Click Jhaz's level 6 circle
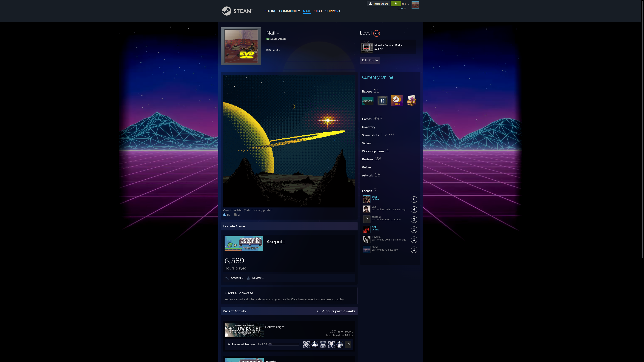Viewport: 644px width, 362px height. (414, 199)
